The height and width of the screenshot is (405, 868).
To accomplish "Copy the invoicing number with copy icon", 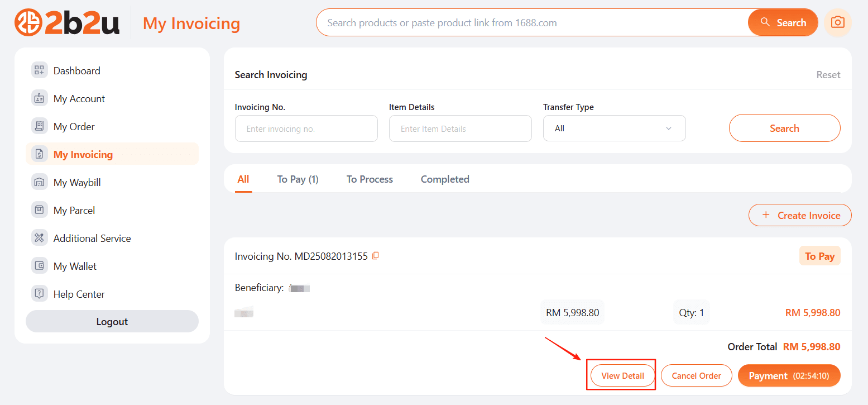I will pyautogui.click(x=376, y=256).
